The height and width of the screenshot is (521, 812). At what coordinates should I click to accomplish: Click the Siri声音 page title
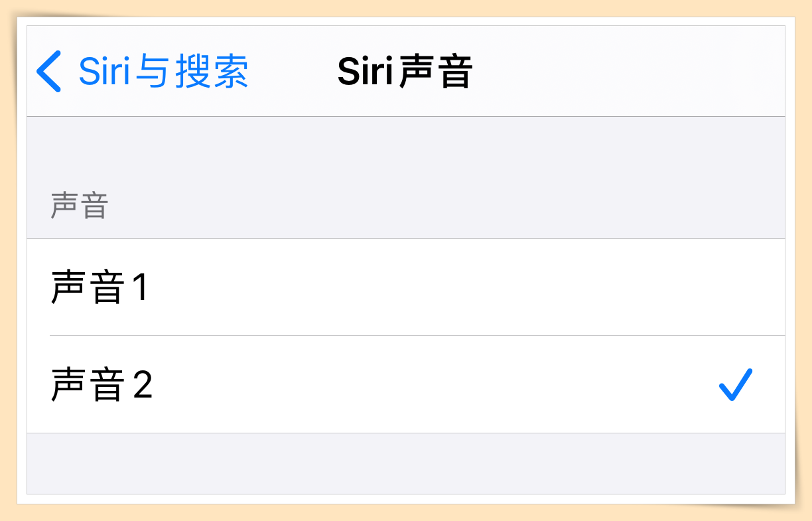tap(405, 71)
